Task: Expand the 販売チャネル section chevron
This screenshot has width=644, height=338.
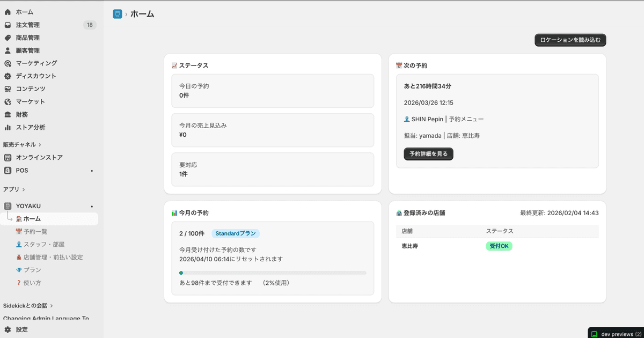Action: (40, 145)
